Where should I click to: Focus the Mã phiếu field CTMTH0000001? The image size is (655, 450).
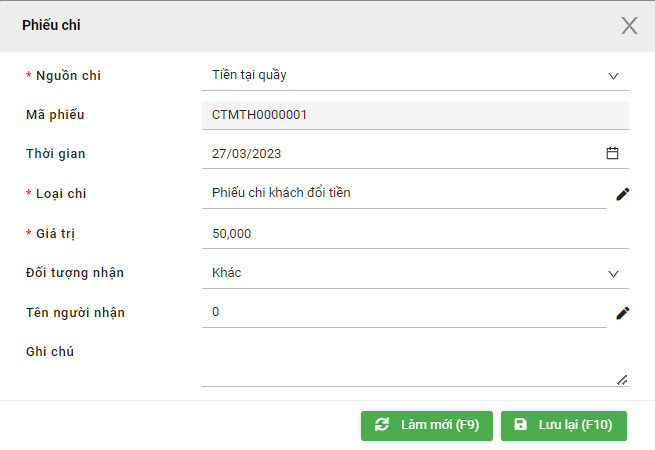click(x=415, y=115)
